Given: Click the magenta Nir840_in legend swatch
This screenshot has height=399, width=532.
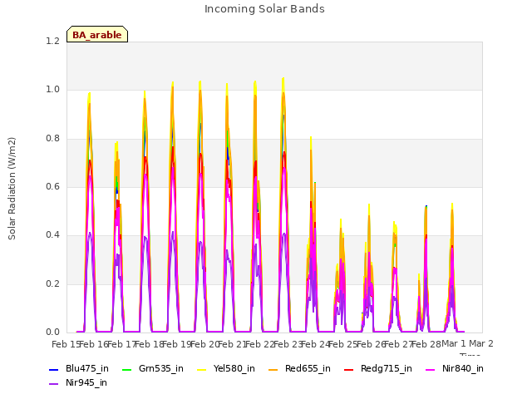Looking at the screenshot, I should [x=431, y=369].
